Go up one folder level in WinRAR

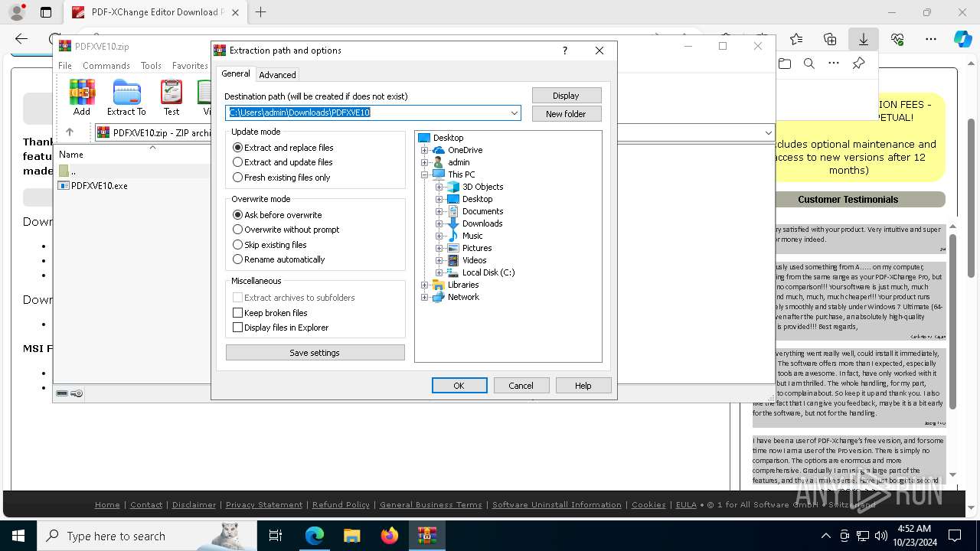pyautogui.click(x=70, y=132)
